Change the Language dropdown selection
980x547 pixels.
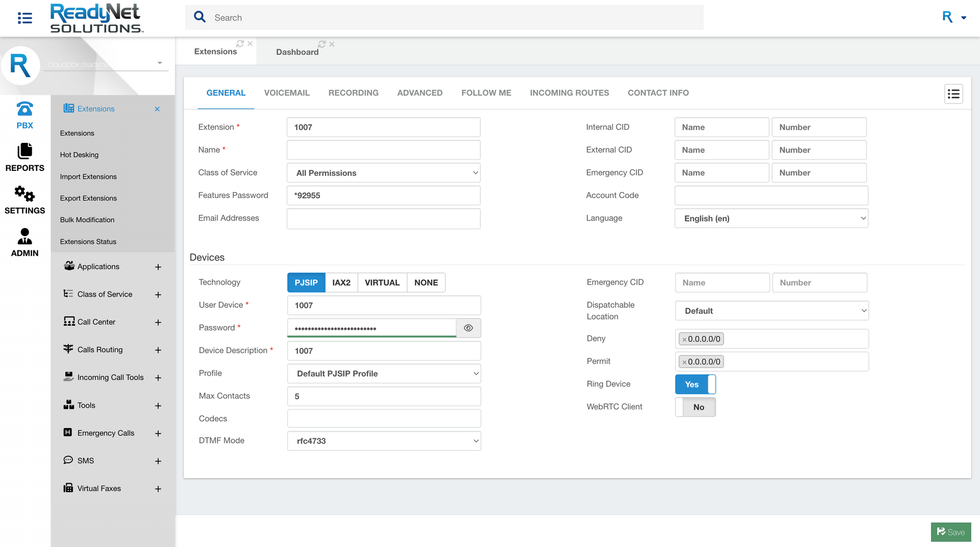(x=771, y=218)
